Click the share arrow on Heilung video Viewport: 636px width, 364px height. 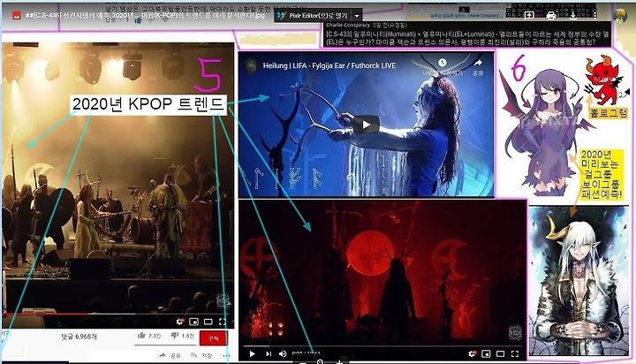478,63
